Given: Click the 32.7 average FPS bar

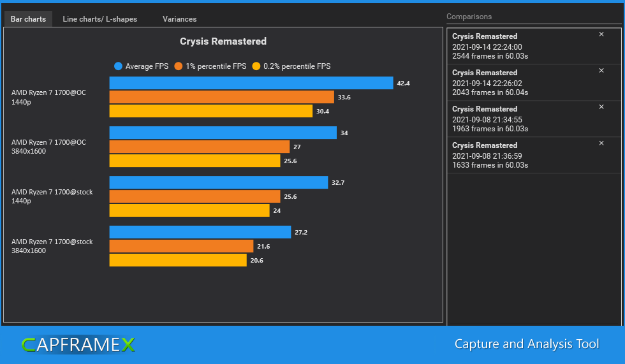Looking at the screenshot, I should point(218,182).
